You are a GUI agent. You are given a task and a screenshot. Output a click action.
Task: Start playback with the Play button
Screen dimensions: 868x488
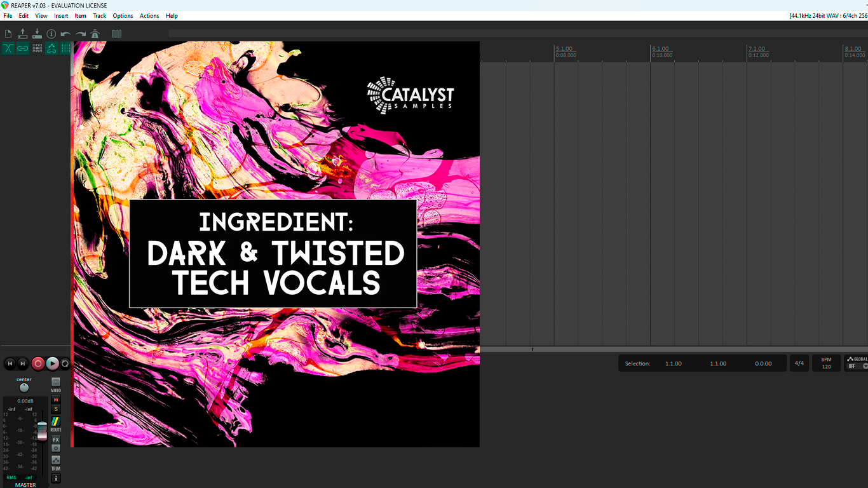tap(53, 363)
